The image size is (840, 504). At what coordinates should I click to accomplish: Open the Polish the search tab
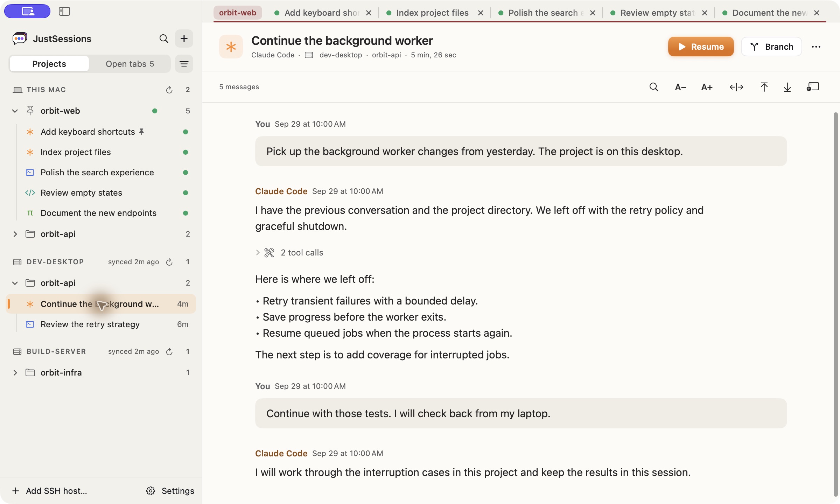pos(545,13)
